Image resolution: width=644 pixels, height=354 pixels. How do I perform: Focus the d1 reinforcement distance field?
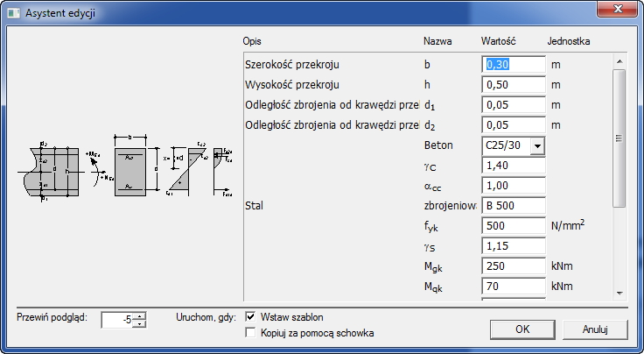pyautogui.click(x=513, y=105)
